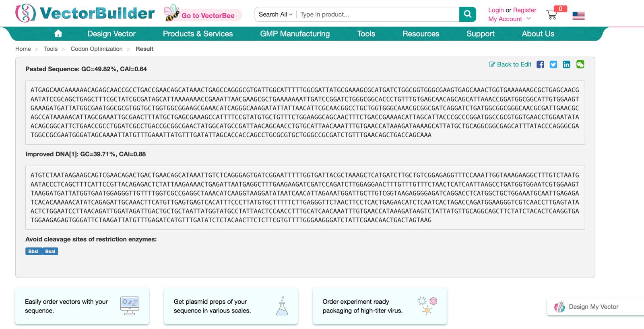Click the Pasted Sequence GC=49.82% heading

(x=86, y=69)
